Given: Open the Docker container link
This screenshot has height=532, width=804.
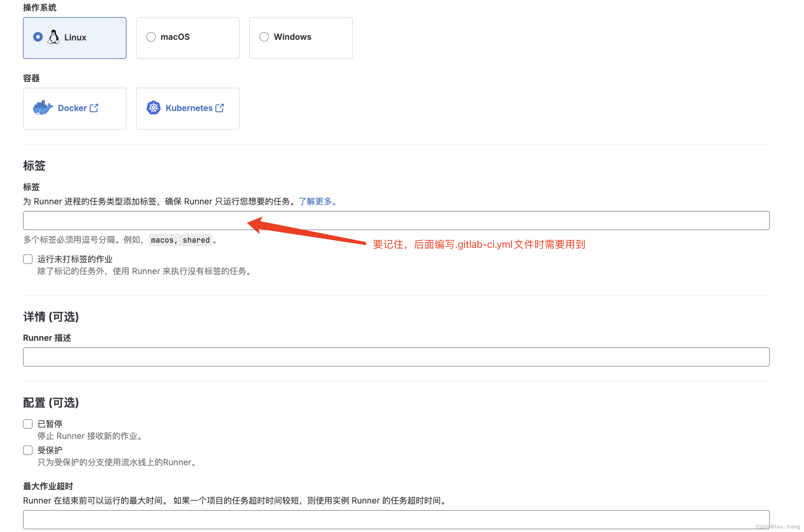Looking at the screenshot, I should pos(72,108).
